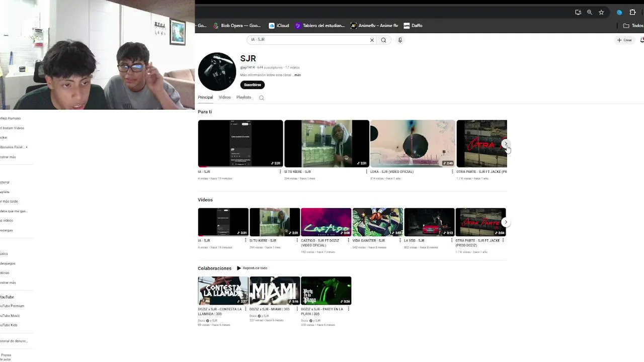The width and height of the screenshot is (644, 362).
Task: Clear the YouTube search box text
Action: pos(372,40)
